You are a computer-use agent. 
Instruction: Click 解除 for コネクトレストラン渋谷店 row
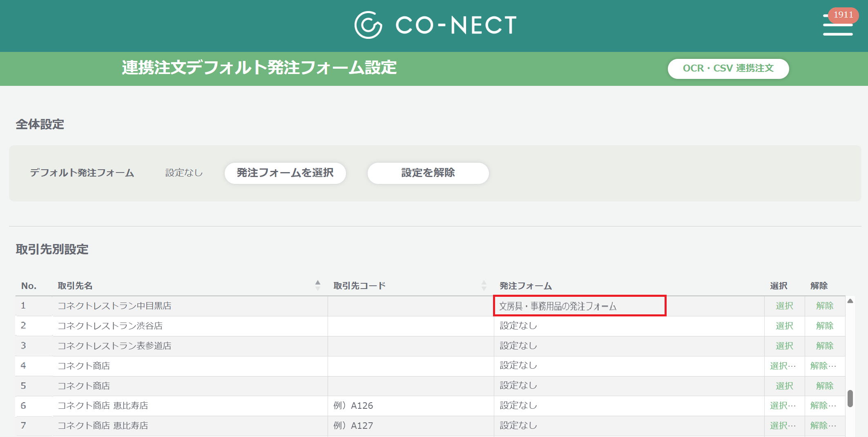pyautogui.click(x=825, y=326)
